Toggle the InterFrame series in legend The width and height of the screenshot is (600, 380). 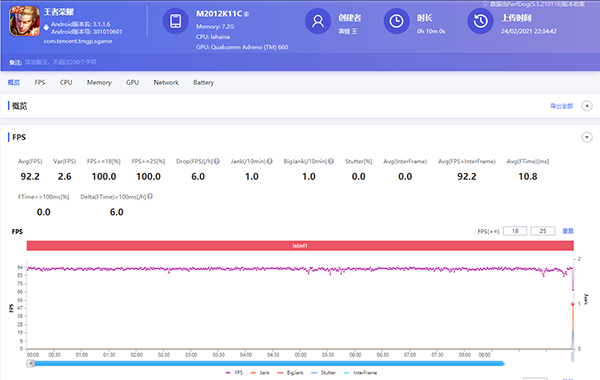click(360, 373)
